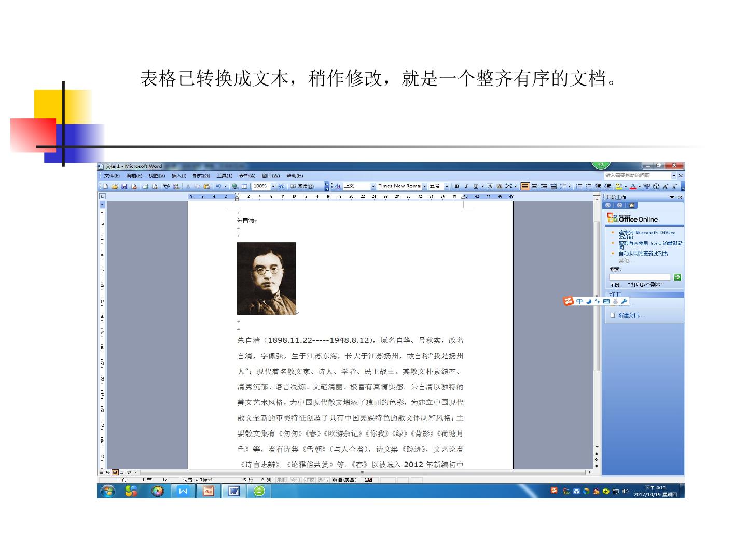Open the 格式(O) menu
This screenshot has height=560, width=747.
point(201,176)
